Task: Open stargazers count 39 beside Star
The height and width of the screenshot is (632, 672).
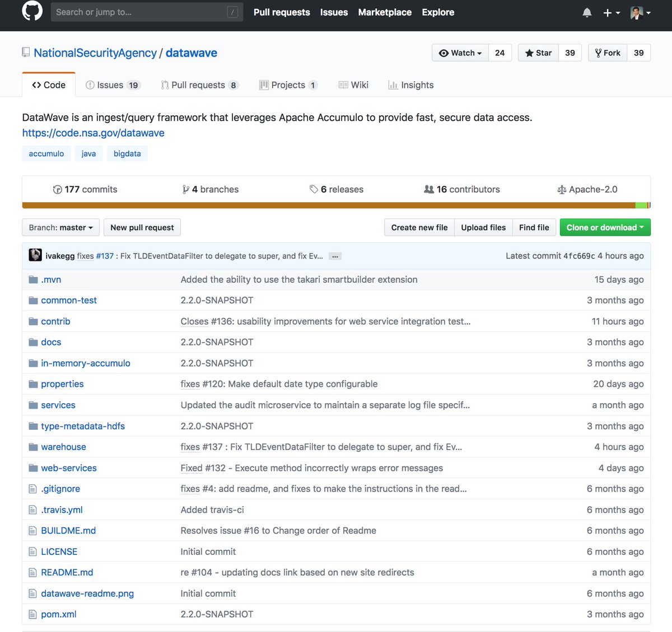Action: [570, 53]
